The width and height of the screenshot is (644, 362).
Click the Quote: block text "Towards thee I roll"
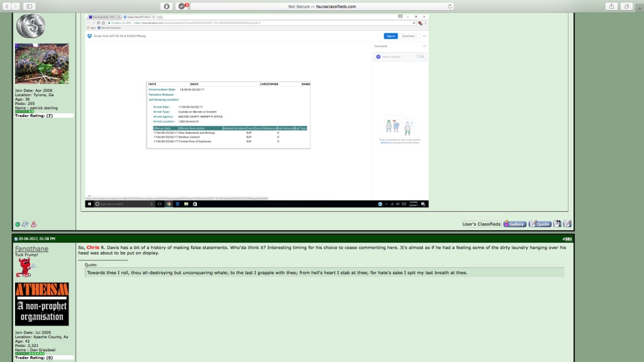tap(277, 273)
